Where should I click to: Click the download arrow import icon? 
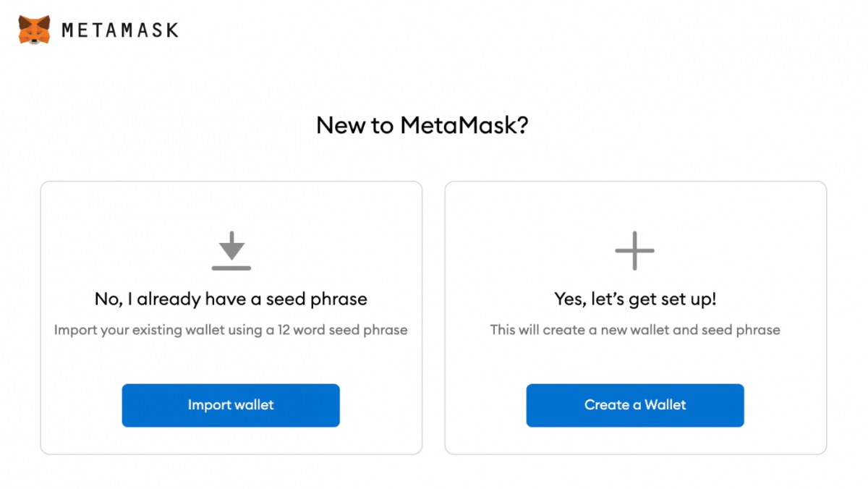coord(231,245)
